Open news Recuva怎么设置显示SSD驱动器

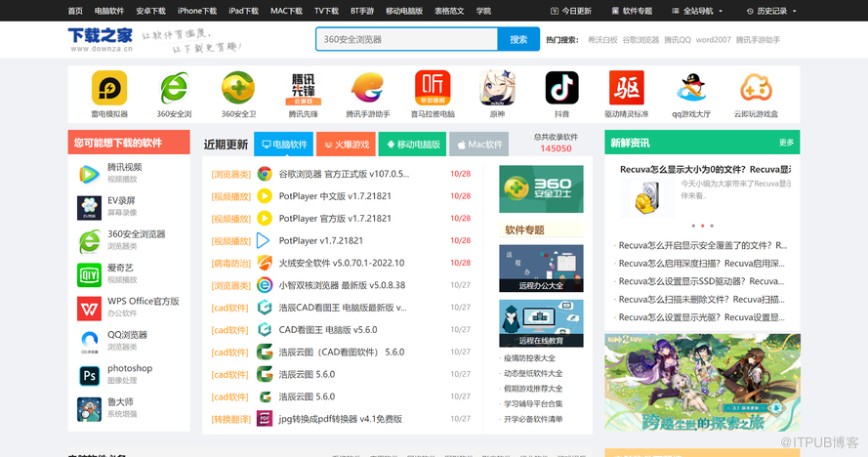pos(701,281)
